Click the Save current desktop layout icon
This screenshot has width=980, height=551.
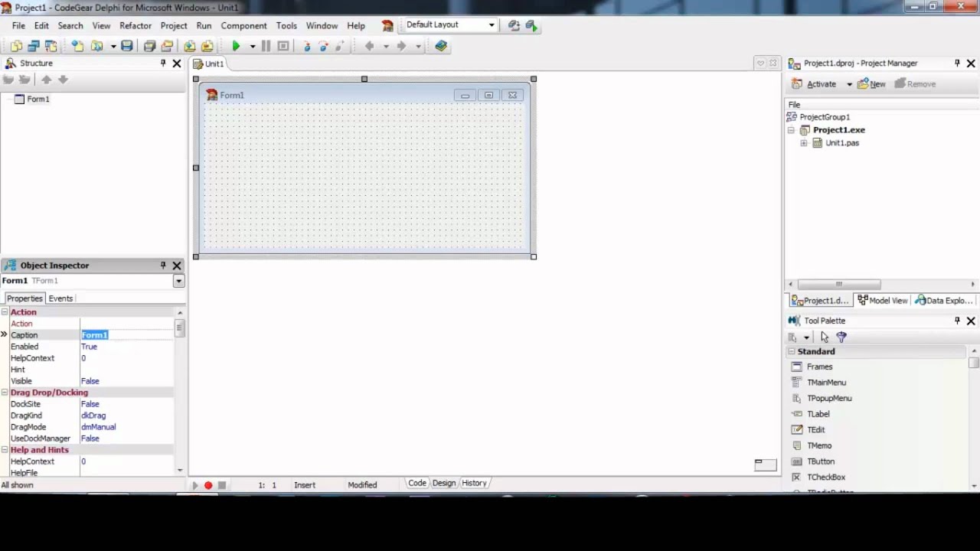(514, 25)
